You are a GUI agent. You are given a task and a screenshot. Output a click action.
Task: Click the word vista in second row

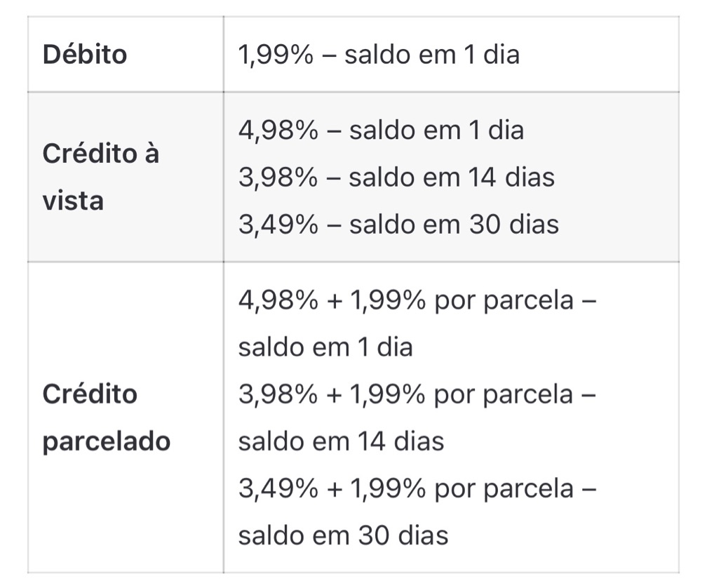(x=73, y=201)
